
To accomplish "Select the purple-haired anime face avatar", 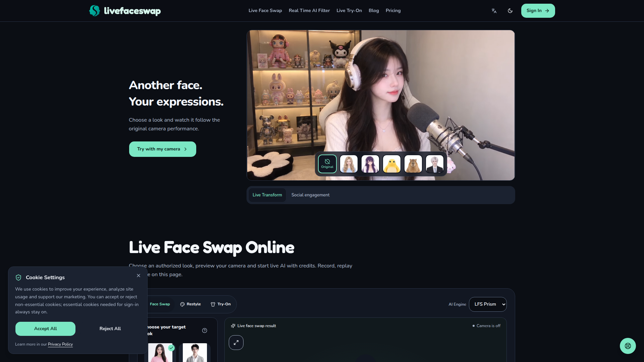I will pos(370,164).
